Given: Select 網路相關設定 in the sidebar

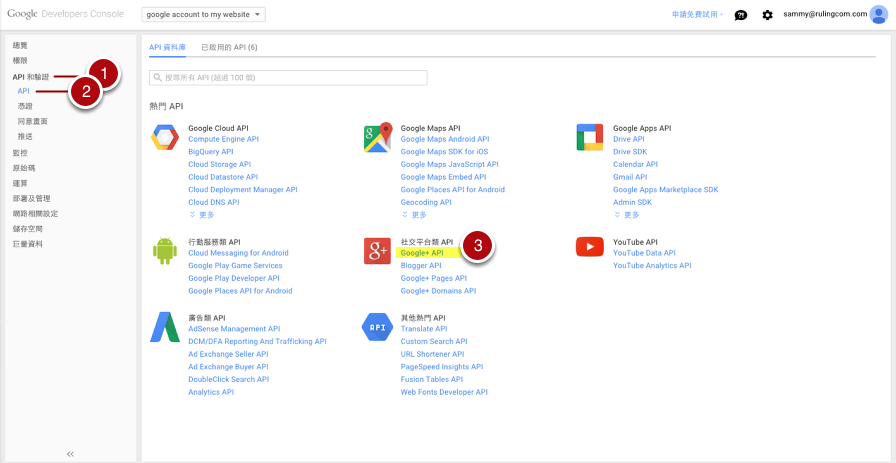Looking at the screenshot, I should tap(35, 214).
